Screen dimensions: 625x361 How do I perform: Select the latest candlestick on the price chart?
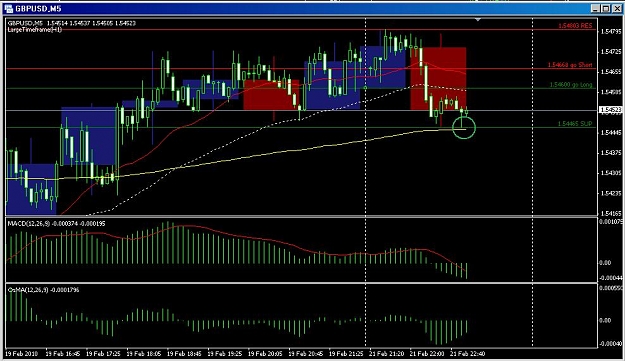coord(466,111)
